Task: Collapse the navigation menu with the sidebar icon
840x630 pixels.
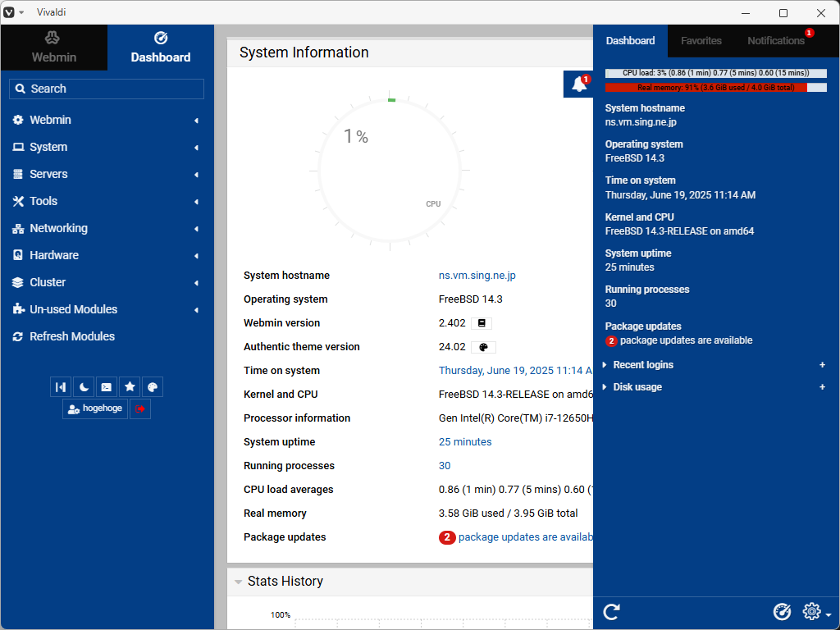Action: 61,387
